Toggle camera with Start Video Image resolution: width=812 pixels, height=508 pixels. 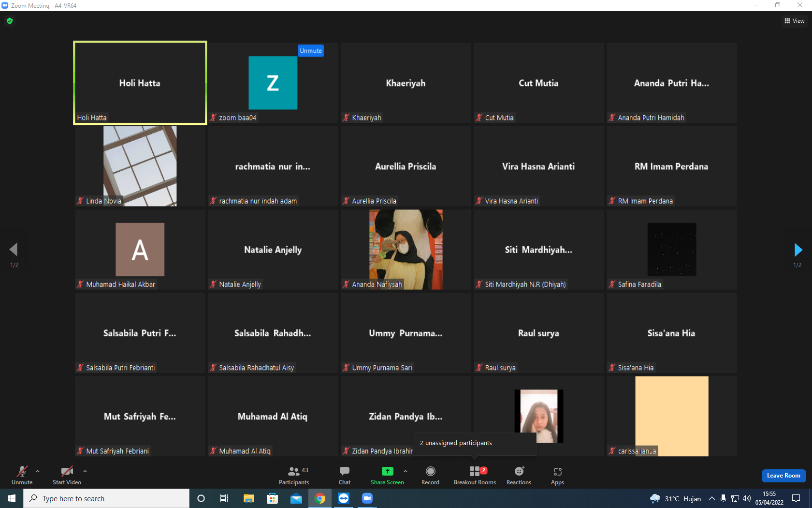[67, 476]
